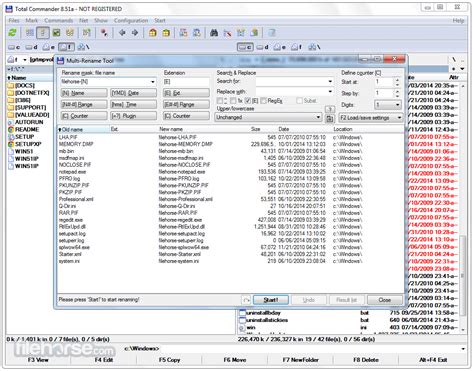474x371 pixels.
Task: Click the edit names icon under the ? button
Action: (330, 118)
